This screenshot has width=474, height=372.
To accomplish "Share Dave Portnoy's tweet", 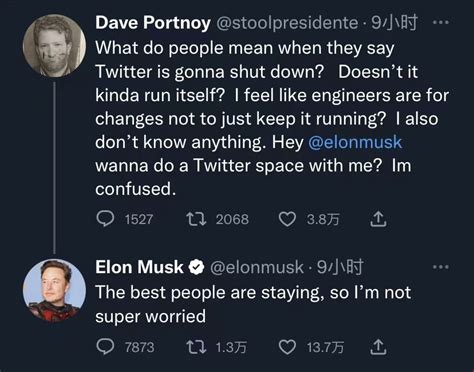I will (378, 219).
